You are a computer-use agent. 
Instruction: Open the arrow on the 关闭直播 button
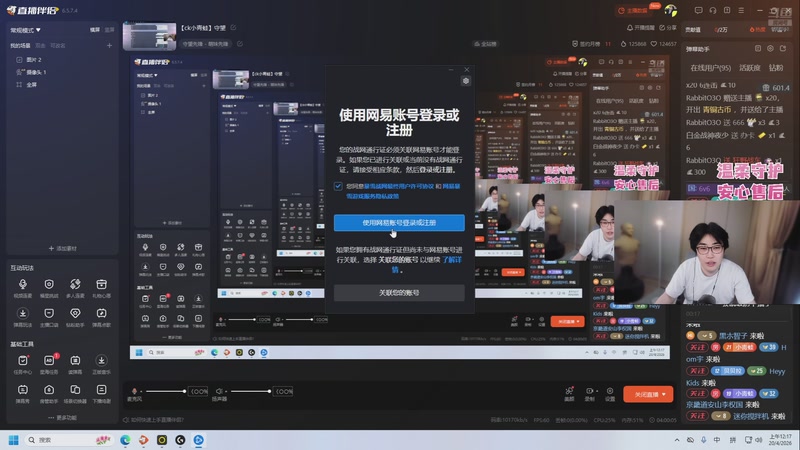[x=664, y=394]
